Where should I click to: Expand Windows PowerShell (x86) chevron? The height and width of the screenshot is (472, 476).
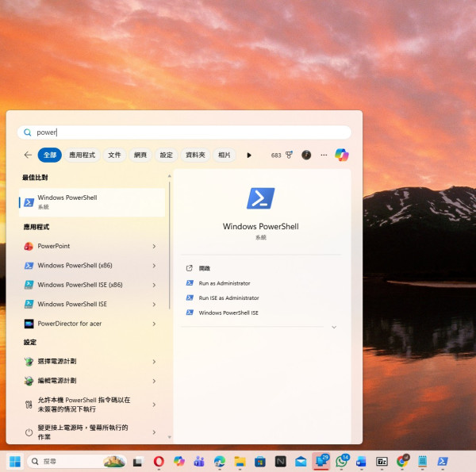pos(154,266)
